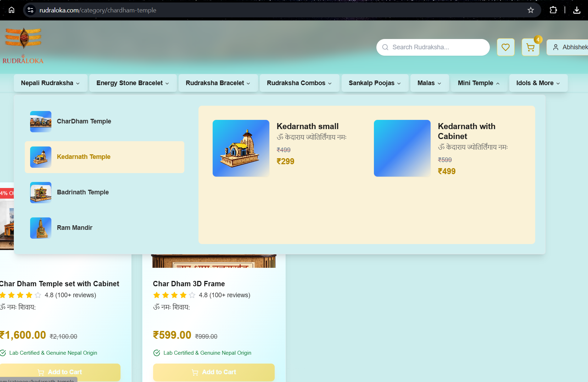
Task: Expand the Rudraksha Combos dropdown
Action: pyautogui.click(x=299, y=83)
